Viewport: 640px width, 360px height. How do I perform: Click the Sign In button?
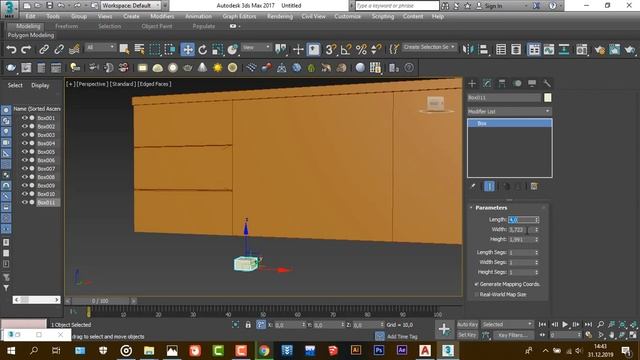489,6
